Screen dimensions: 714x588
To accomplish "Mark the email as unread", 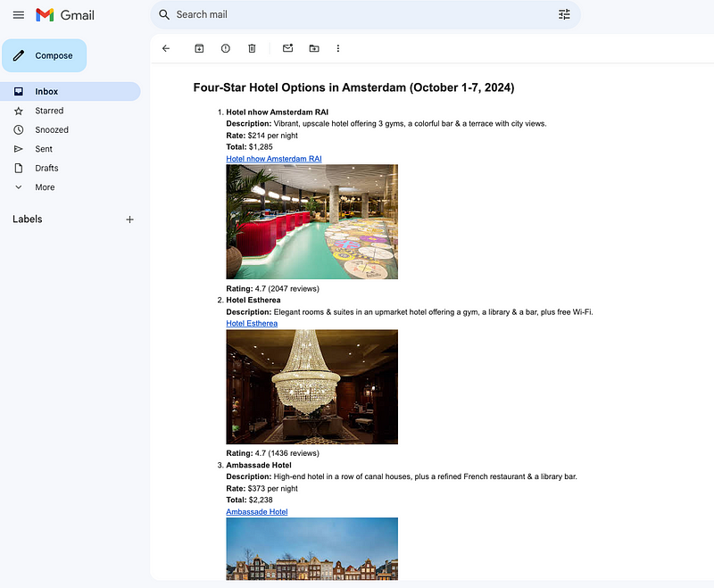I will 287,48.
